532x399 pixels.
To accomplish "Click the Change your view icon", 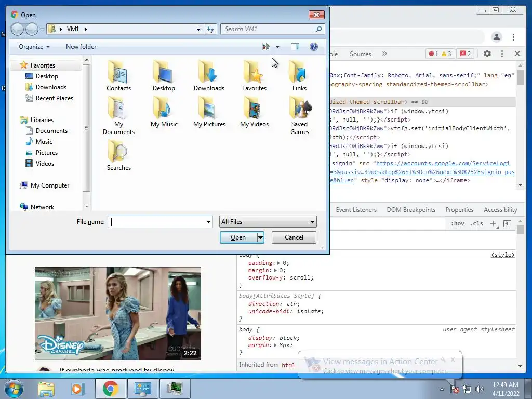I will [267, 46].
